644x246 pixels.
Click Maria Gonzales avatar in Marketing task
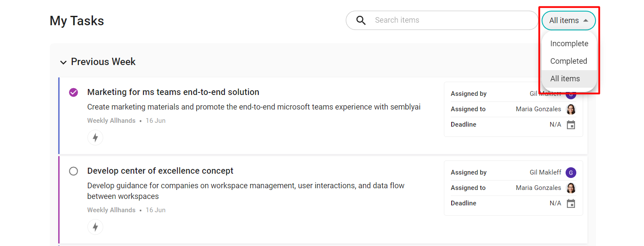tap(571, 109)
